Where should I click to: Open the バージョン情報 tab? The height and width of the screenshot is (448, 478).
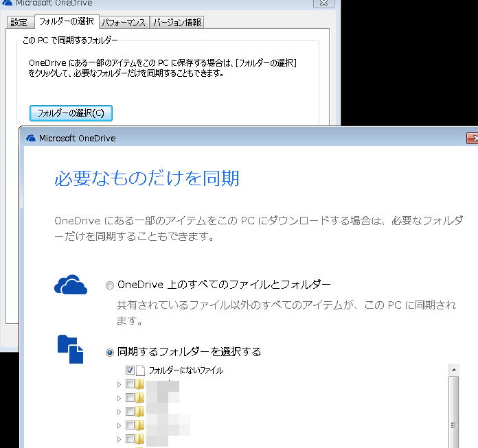coord(177,23)
